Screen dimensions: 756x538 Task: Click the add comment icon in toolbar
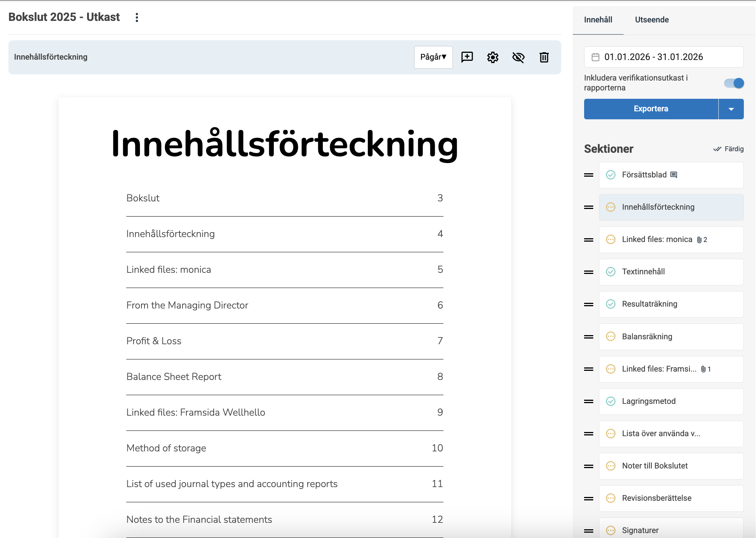tap(467, 57)
